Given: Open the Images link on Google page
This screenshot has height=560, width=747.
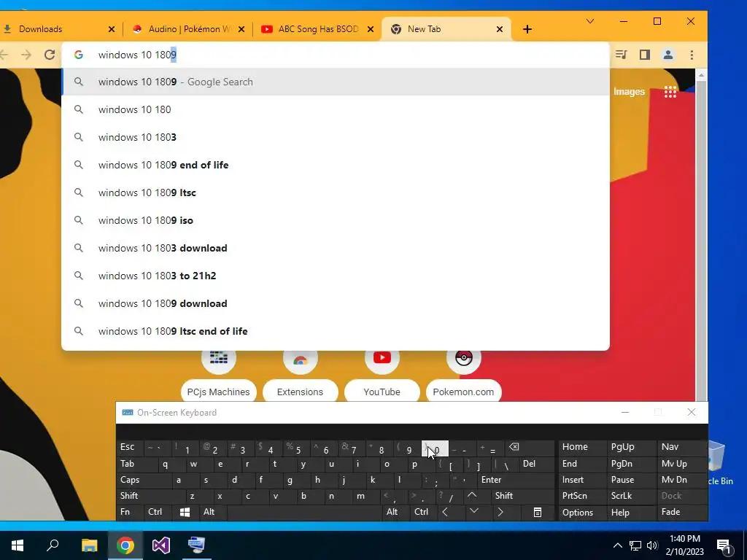Looking at the screenshot, I should pos(629,91).
